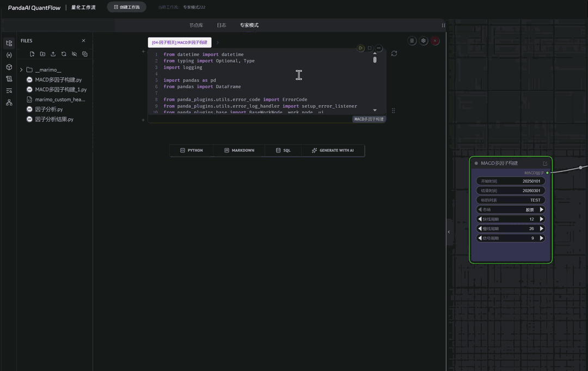Select 专家模式 tab
The width and height of the screenshot is (588, 371).
coord(249,25)
